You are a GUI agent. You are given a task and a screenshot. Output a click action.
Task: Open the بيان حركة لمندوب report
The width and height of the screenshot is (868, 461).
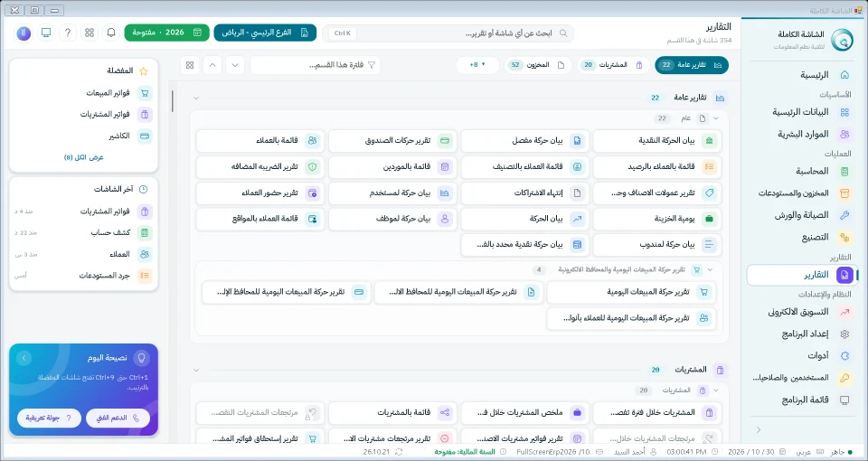click(657, 244)
